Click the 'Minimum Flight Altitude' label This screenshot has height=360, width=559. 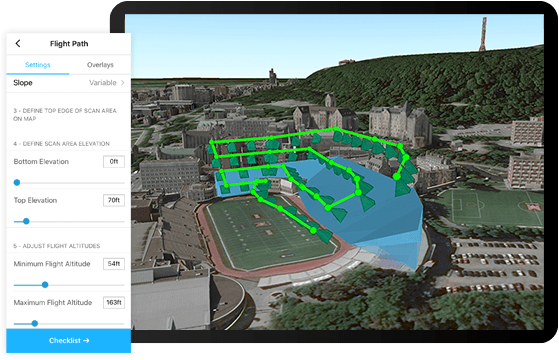pos(52,264)
